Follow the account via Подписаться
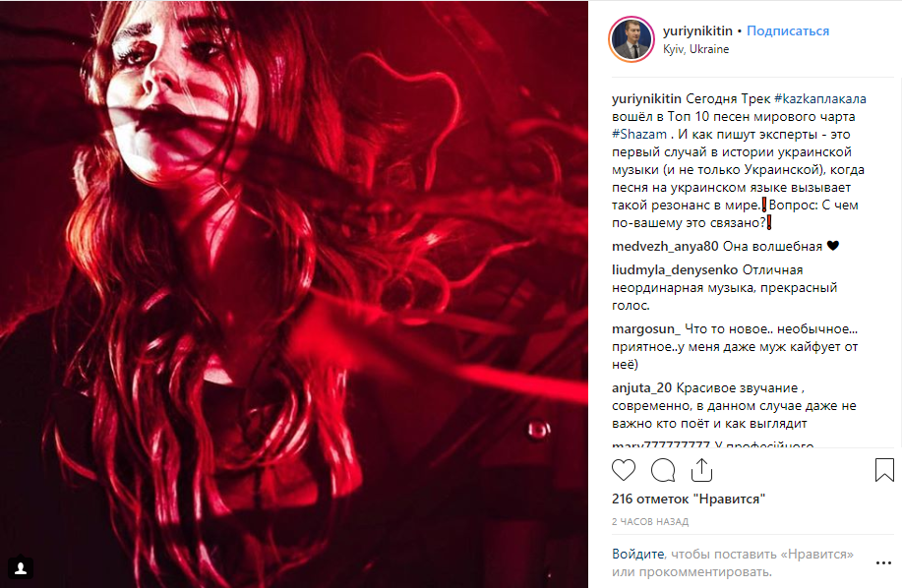 point(788,31)
